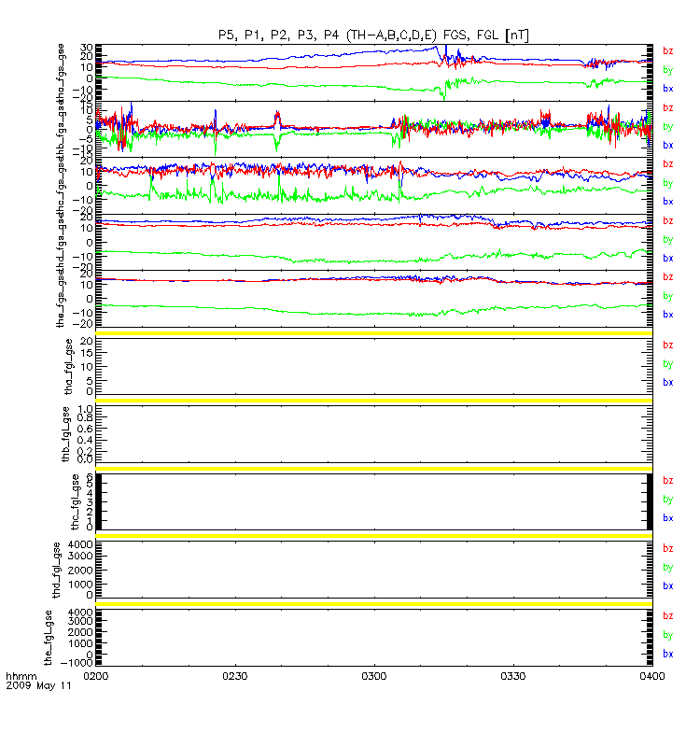Image resolution: width=700 pixels, height=747 pixels.
Task: Select the bz legend label beside the the_fgl_gse panel
Action: tap(668, 616)
